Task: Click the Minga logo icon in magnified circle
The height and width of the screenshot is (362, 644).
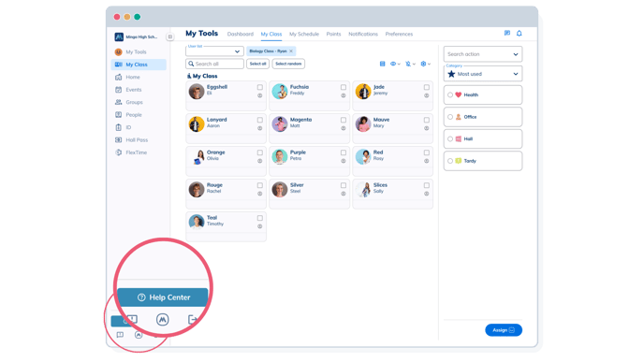Action: point(163,319)
